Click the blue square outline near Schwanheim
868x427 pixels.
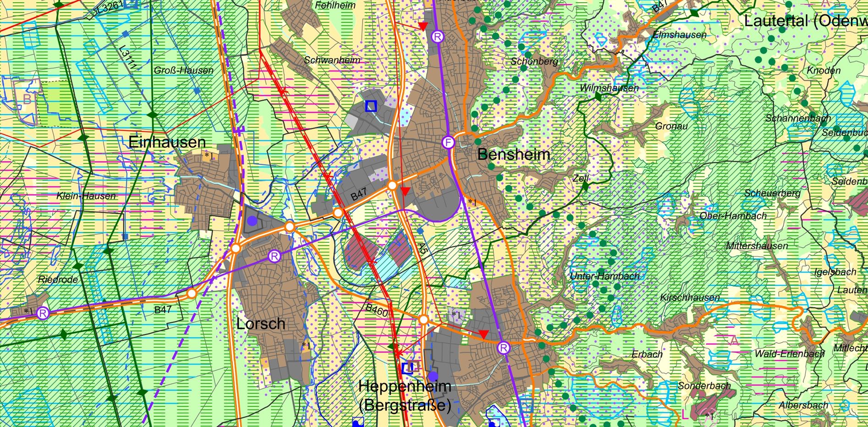371,106
